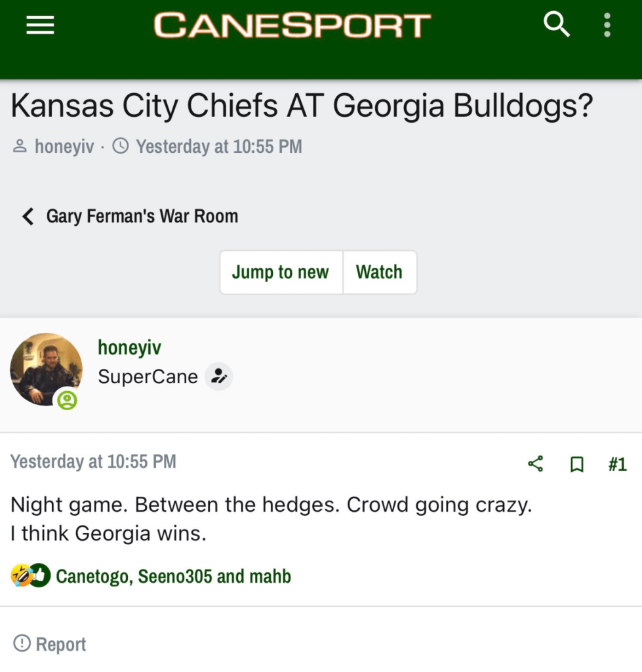The height and width of the screenshot is (672, 642).
Task: Watch this thread
Action: (379, 272)
